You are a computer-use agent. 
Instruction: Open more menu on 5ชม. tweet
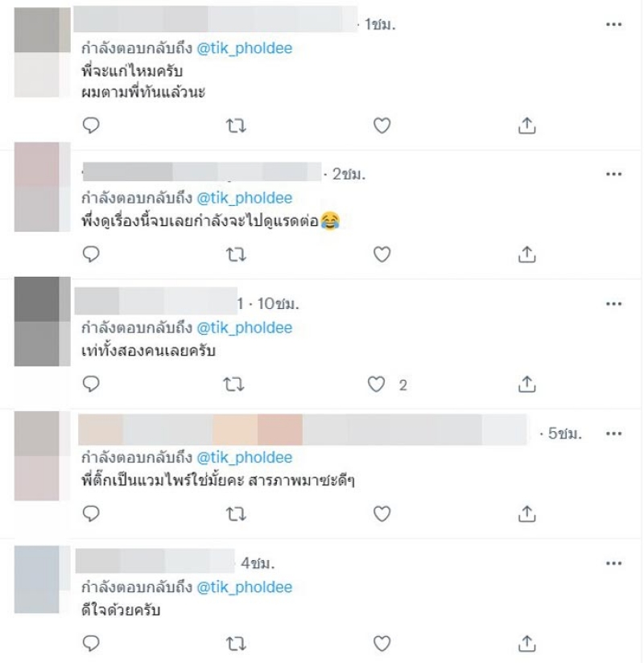click(x=613, y=434)
